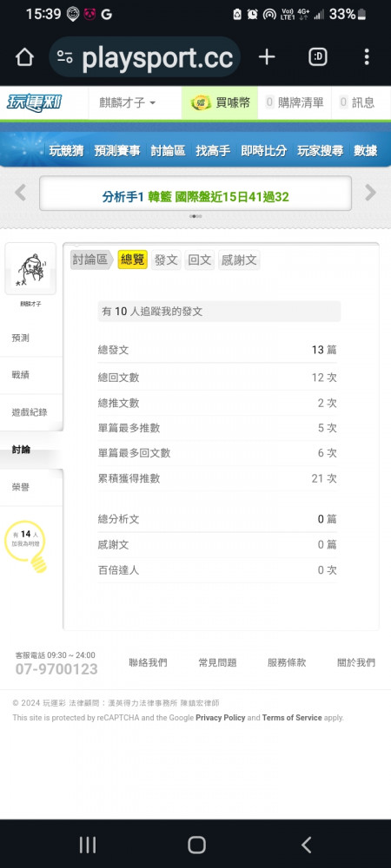Viewport: 391px width, 868px height.
Task: Show previous announcement with left arrow
Action: pos(21,193)
